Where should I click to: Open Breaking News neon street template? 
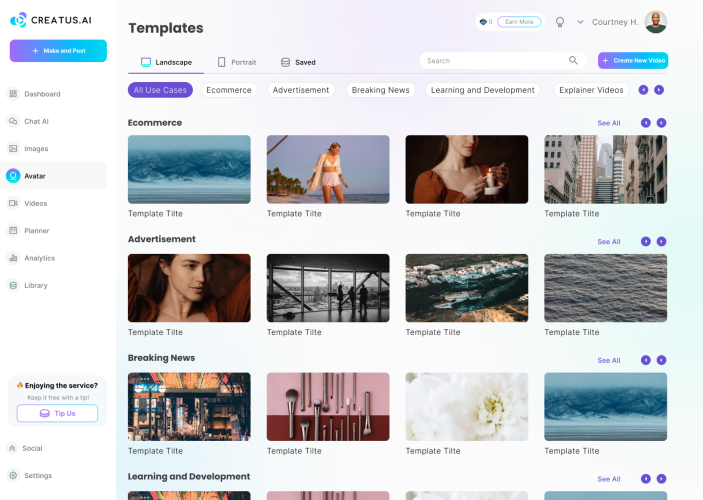pyautogui.click(x=189, y=407)
